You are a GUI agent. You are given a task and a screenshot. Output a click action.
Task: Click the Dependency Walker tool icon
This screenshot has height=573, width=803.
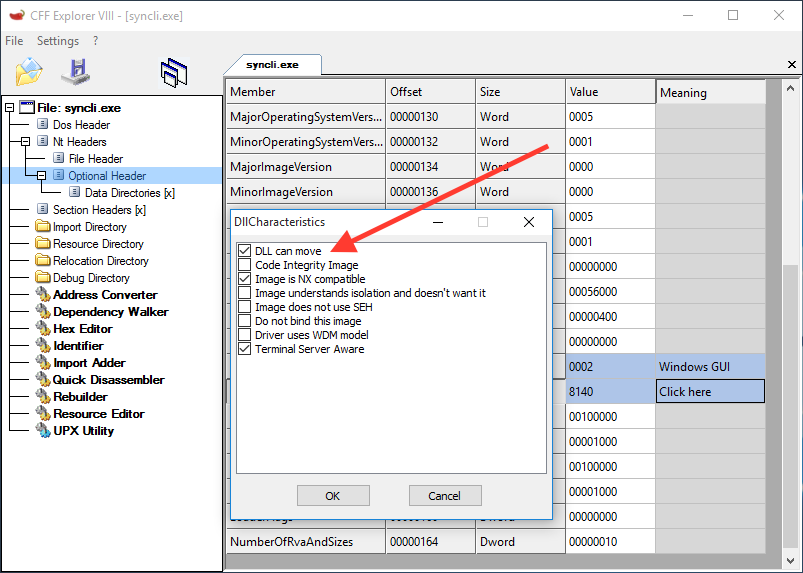point(43,311)
